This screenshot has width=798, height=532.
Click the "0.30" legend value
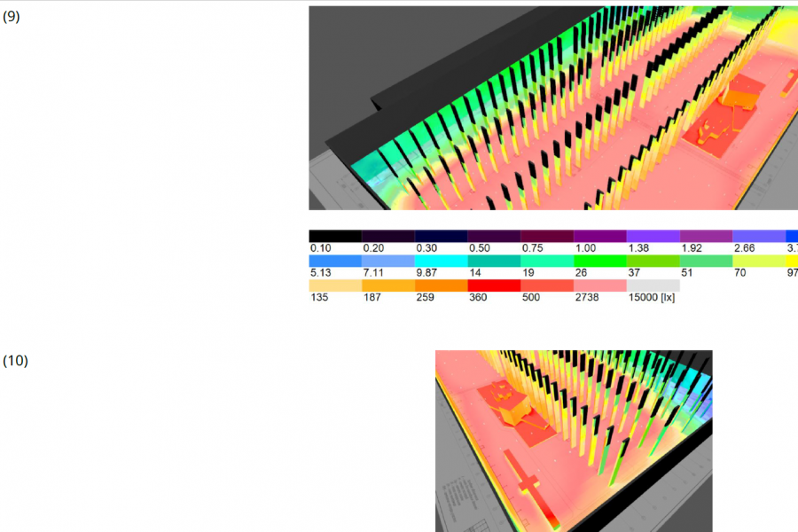(426, 248)
